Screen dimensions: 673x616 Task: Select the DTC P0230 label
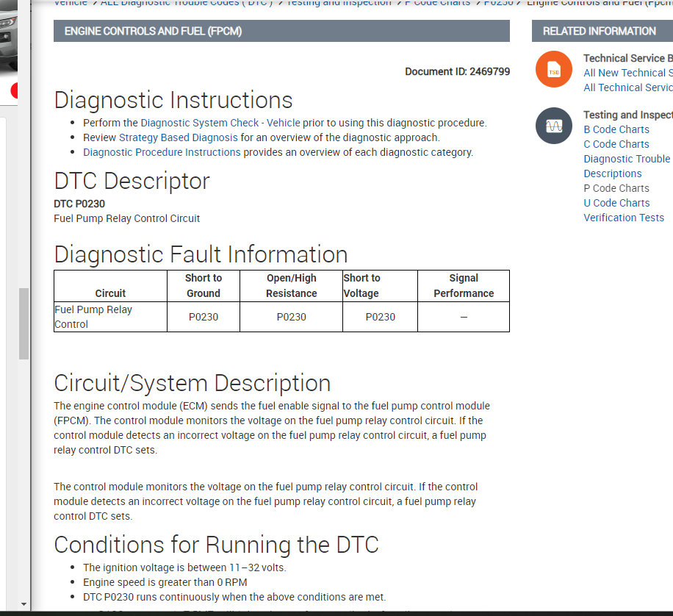[x=79, y=204]
